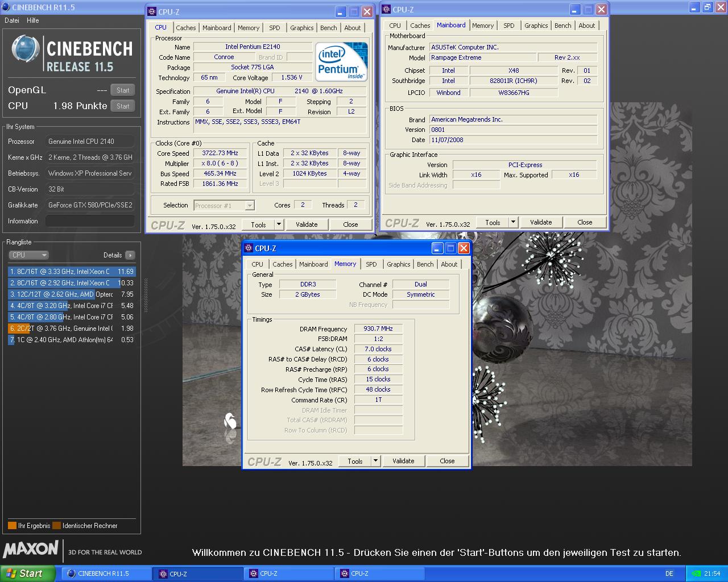728x582 pixels.
Task: Click the Core Speed 3722.73 MHz value
Action: pyautogui.click(x=220, y=153)
